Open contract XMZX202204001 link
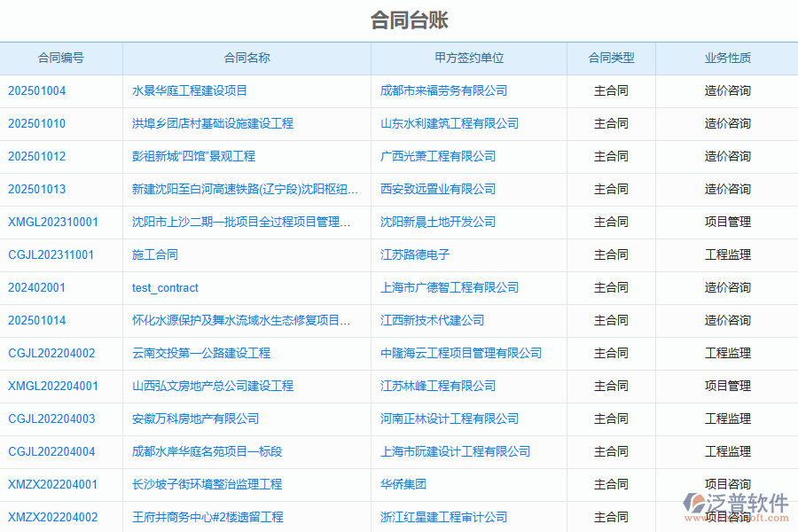 click(53, 484)
